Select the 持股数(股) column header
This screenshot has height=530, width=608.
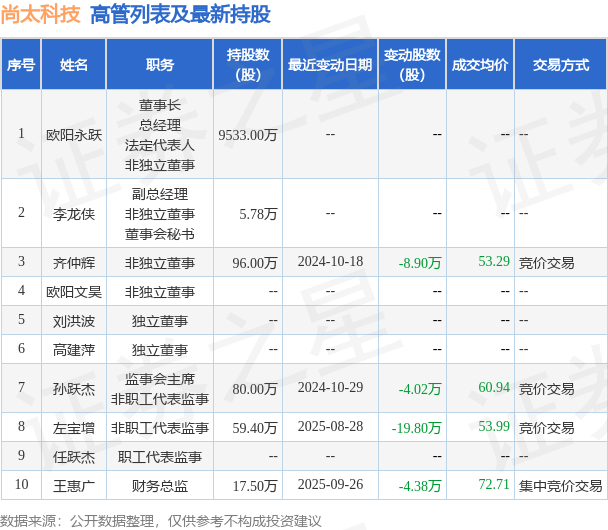point(248,64)
